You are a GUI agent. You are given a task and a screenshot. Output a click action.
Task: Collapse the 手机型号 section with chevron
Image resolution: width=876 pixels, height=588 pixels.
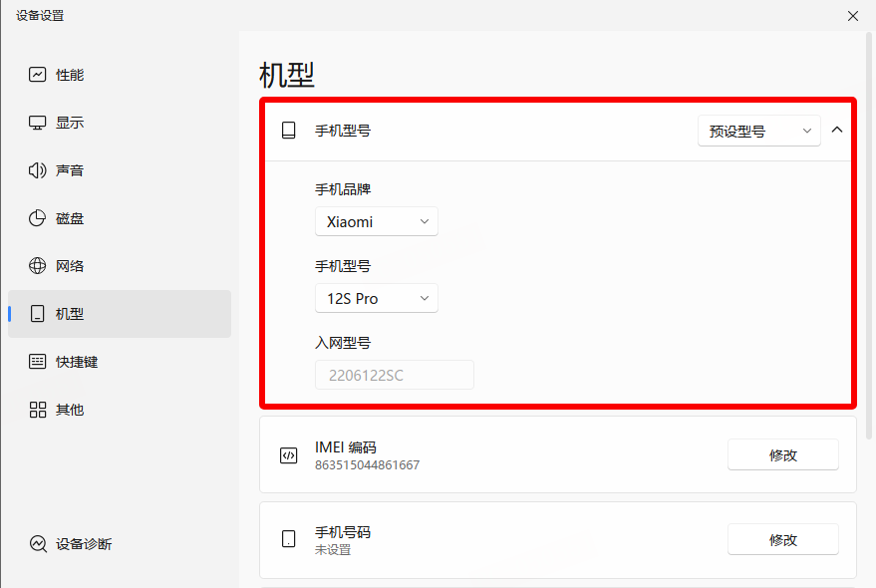pos(837,130)
